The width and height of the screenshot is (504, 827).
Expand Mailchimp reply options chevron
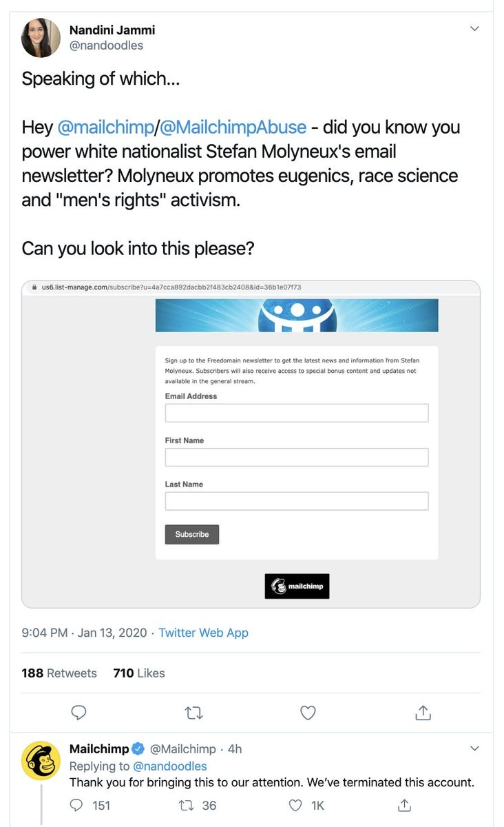[474, 748]
